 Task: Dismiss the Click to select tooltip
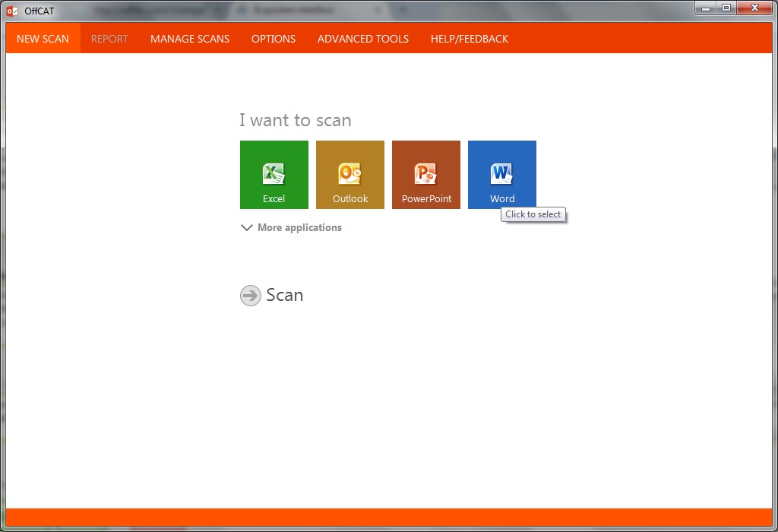point(533,214)
